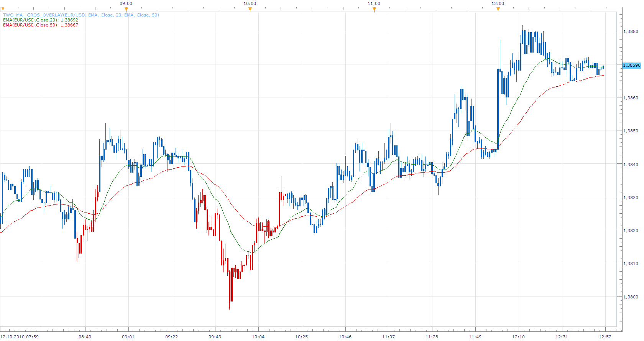644x341 pixels.
Task: Click the current price tag 1,38696
Action: click(x=631, y=65)
